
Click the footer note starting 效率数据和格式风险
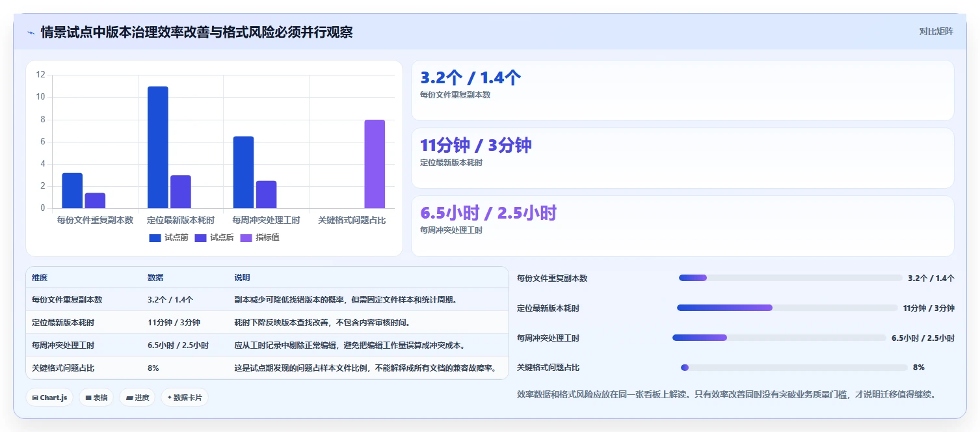(726, 394)
